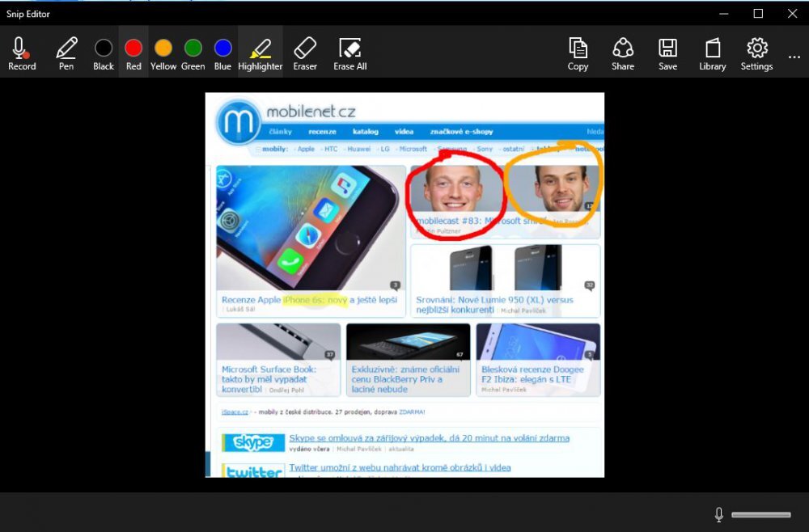Start audio recording with Record button
The height and width of the screenshot is (532, 809).
[x=22, y=53]
